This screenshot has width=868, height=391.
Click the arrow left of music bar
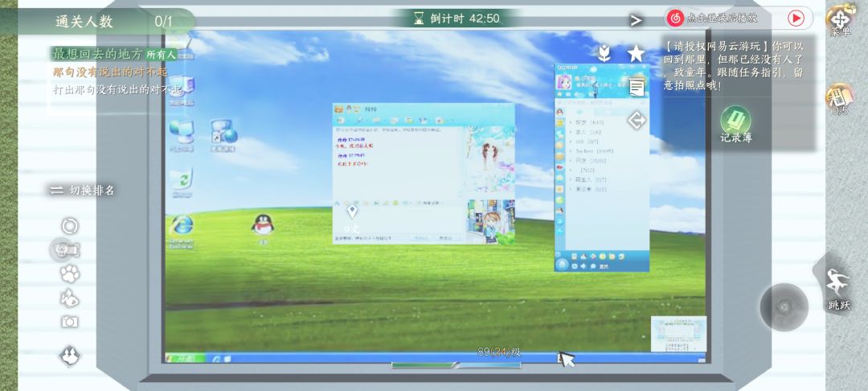click(636, 20)
